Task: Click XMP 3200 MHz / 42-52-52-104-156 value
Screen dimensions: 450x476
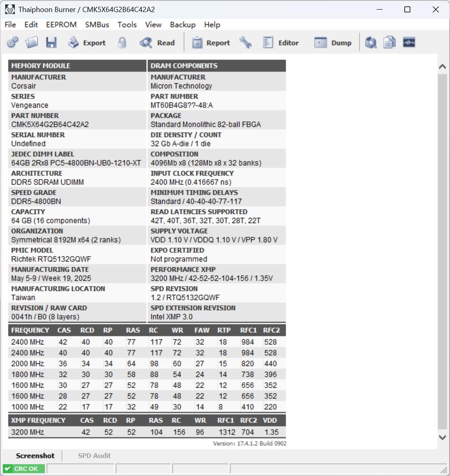Action: click(212, 278)
